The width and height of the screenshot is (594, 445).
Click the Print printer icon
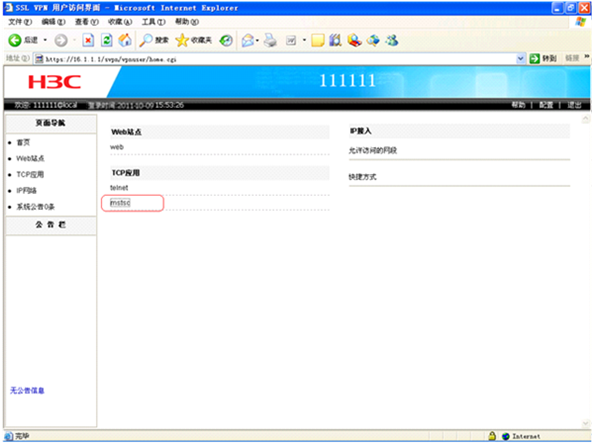(270, 40)
